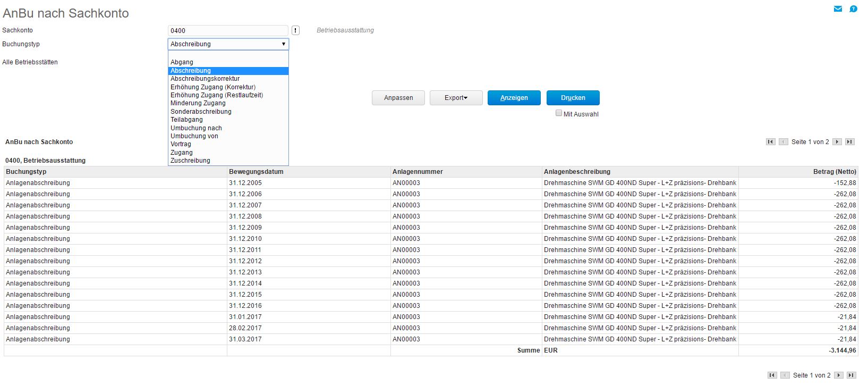Jump to last page in top pager
This screenshot has width=868, height=385.
coord(850,142)
